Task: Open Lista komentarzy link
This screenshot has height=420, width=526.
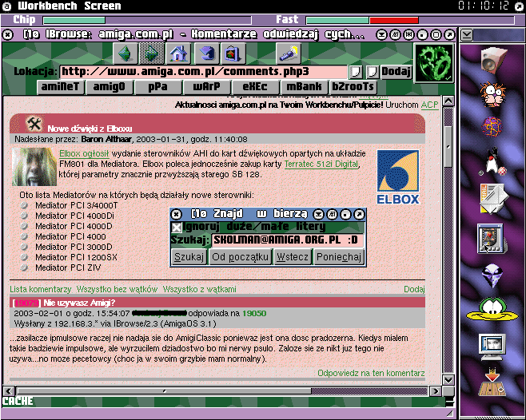Action: [40, 289]
